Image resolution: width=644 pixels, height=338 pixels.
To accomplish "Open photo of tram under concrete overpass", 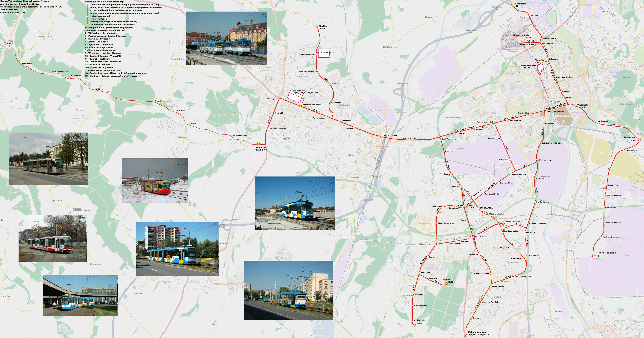I will click(80, 295).
